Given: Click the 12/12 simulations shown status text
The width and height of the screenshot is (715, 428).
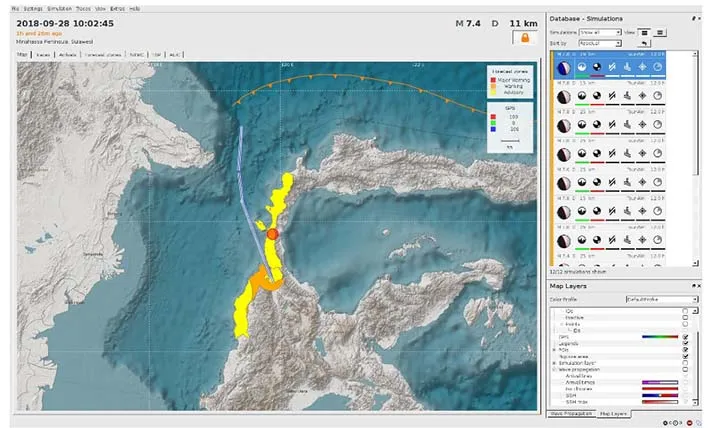Looking at the screenshot, I should tap(578, 272).
